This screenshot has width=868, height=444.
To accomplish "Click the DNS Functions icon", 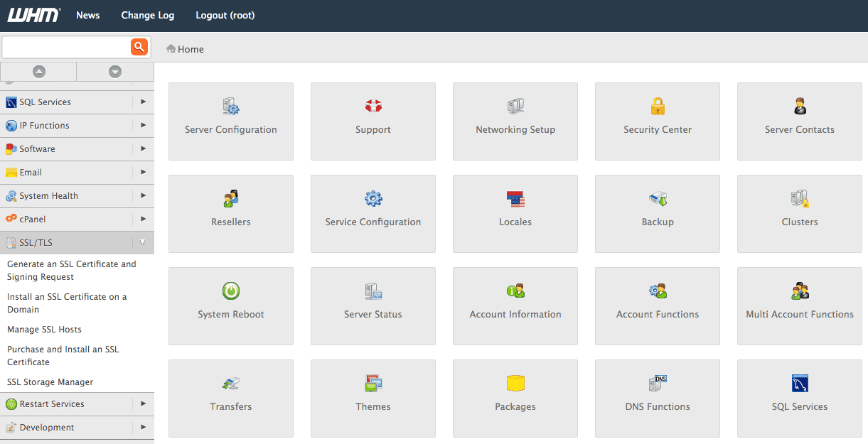I will pos(658,384).
